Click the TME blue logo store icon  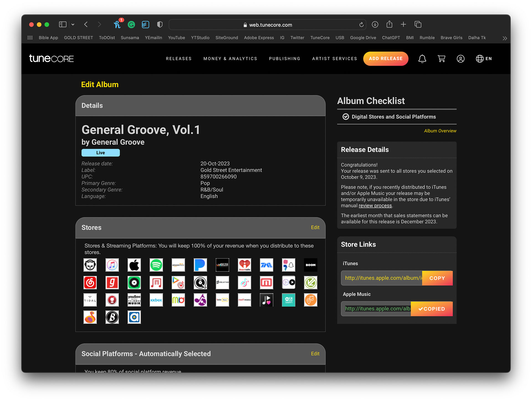tap(267, 265)
